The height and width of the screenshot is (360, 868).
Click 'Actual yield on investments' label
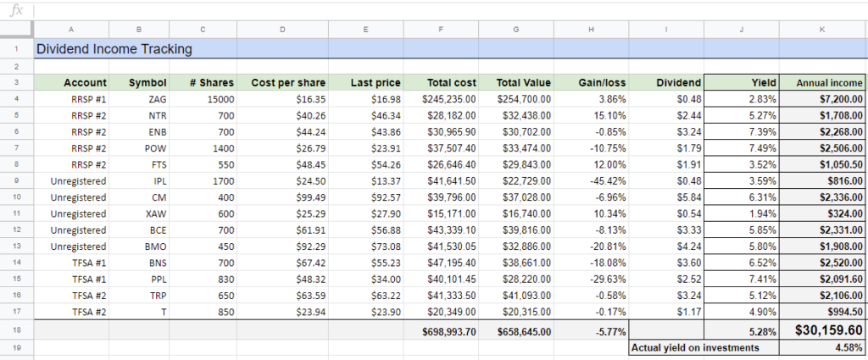704,348
